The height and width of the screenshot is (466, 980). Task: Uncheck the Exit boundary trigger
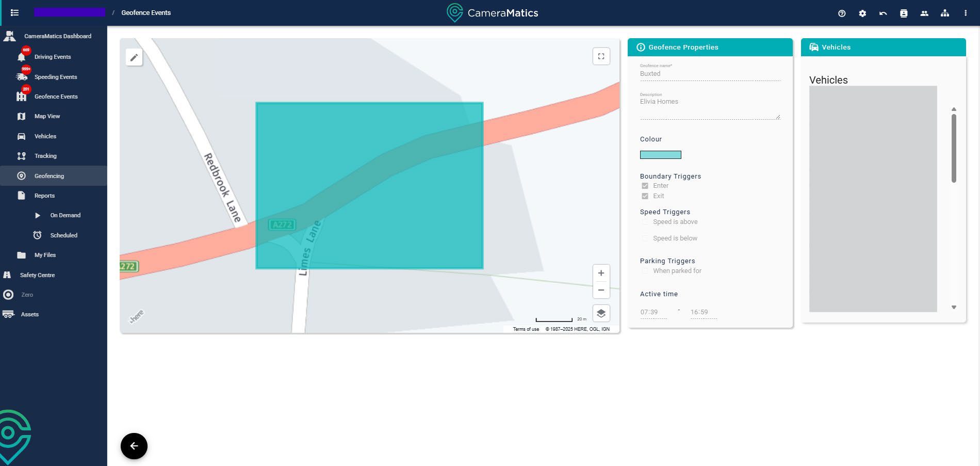pos(645,196)
